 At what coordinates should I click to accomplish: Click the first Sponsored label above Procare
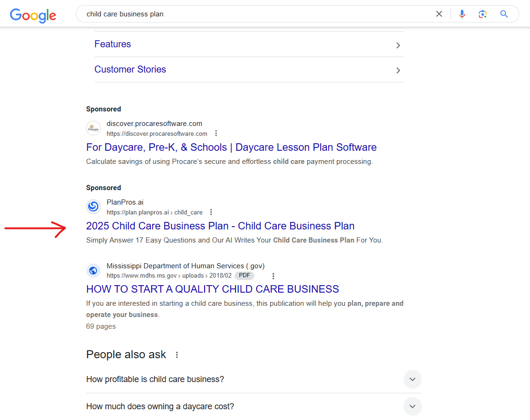pos(103,109)
